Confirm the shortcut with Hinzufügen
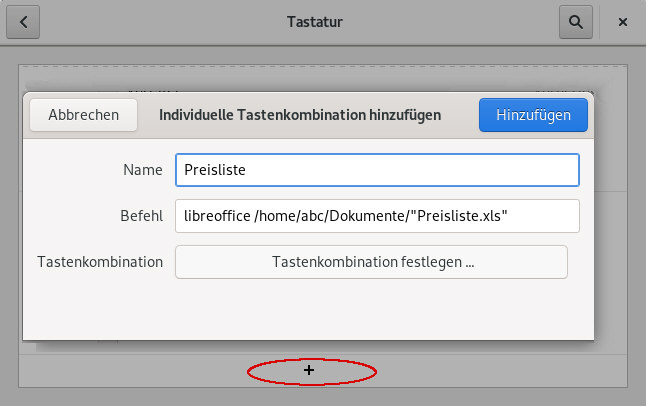The image size is (646, 406). (x=533, y=115)
